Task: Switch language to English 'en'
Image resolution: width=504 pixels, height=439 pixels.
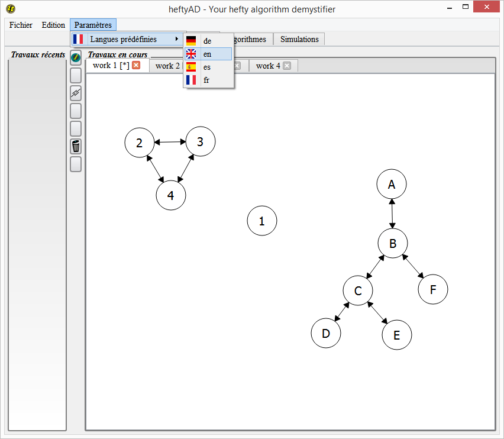Action: (x=208, y=54)
